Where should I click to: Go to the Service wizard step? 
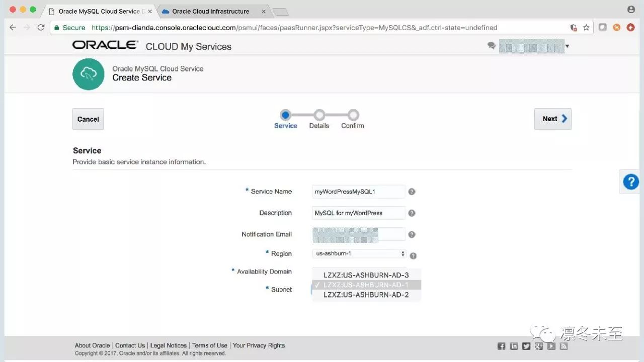point(285,120)
